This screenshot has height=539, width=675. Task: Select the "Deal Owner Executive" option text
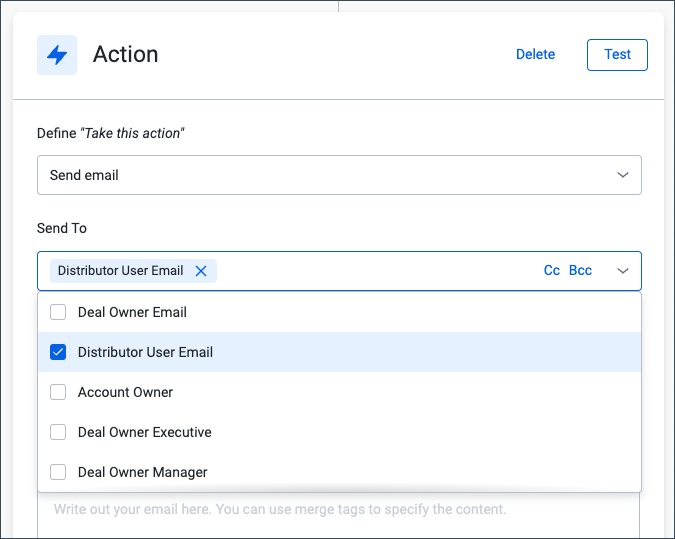pyautogui.click(x=145, y=432)
